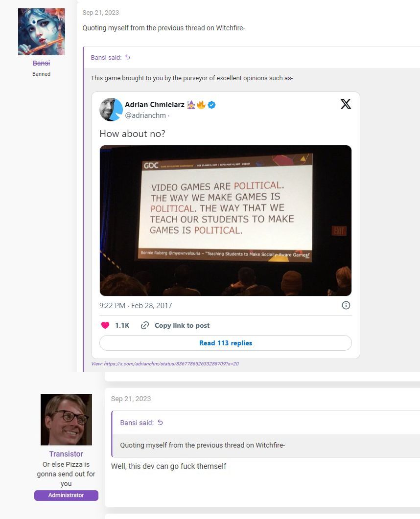The width and height of the screenshot is (420, 519).
Task: Click 'This game brought to you by' quote text
Action: 192,78
